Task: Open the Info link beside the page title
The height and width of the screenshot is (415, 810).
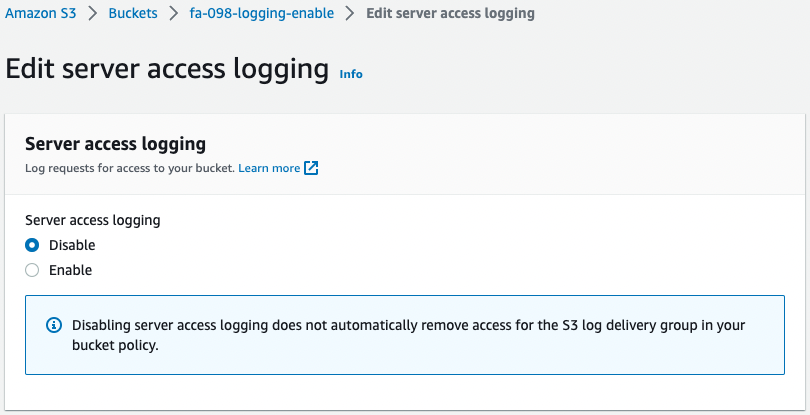Action: click(x=351, y=74)
